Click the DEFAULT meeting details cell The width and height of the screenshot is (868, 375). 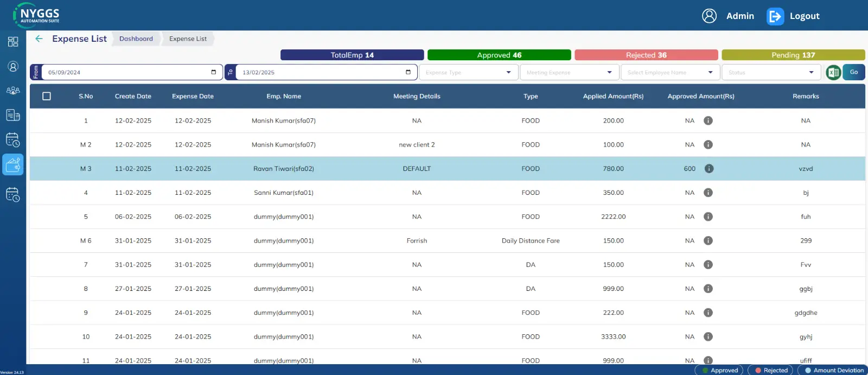(417, 169)
